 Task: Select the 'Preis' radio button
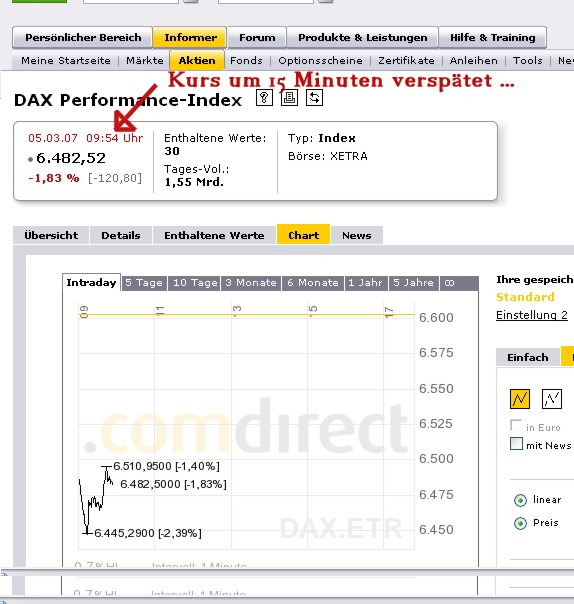tap(520, 523)
